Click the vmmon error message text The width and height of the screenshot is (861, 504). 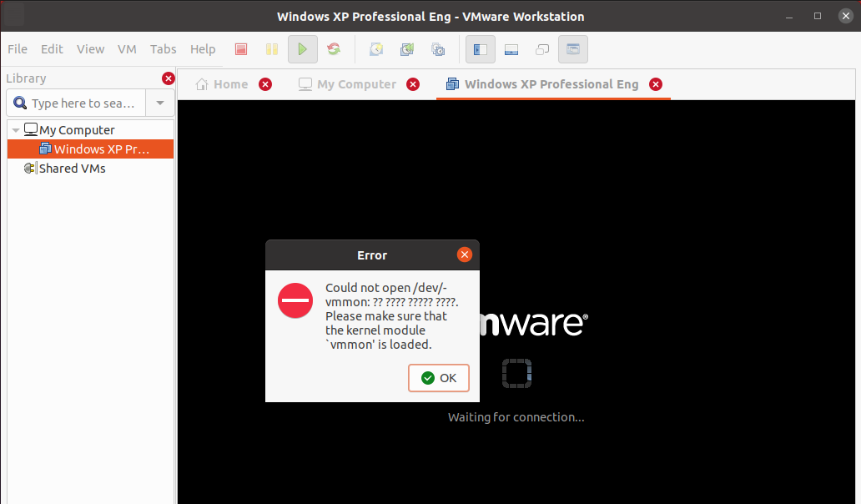(391, 316)
